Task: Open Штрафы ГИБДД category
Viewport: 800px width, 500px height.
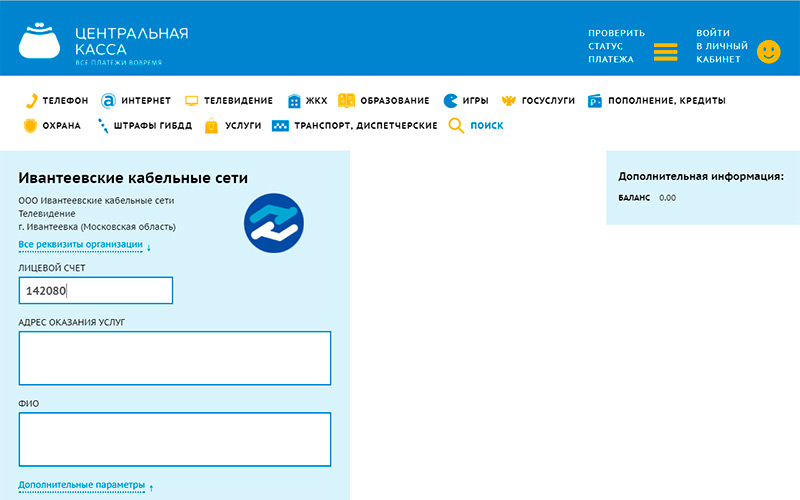Action: tap(153, 126)
